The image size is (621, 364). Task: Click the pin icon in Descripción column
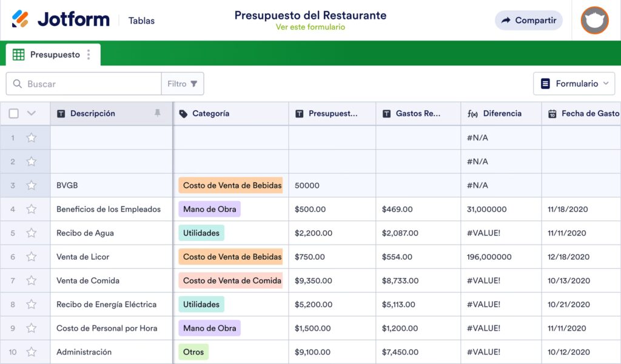158,113
